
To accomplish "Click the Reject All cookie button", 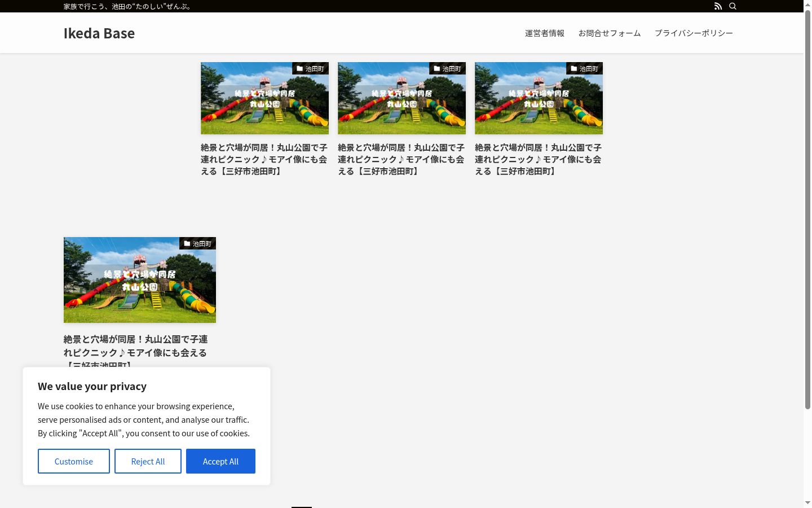I will (148, 461).
